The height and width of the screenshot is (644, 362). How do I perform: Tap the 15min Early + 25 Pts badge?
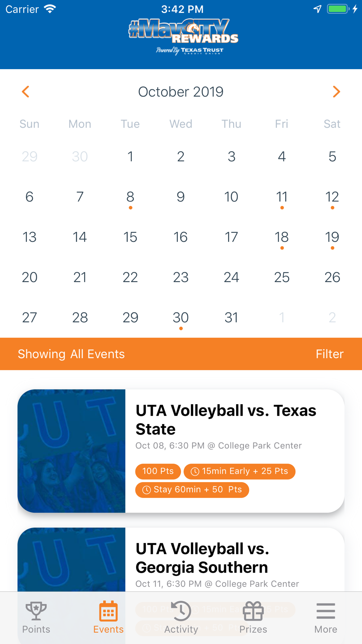[x=240, y=471]
